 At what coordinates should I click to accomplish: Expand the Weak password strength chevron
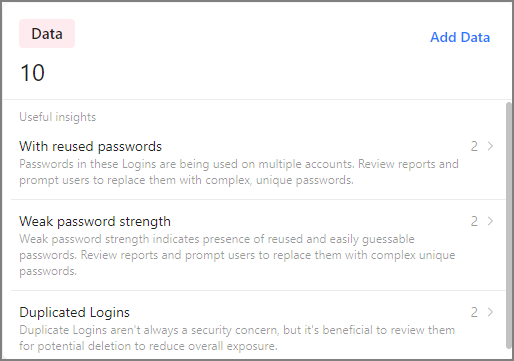[x=490, y=221]
